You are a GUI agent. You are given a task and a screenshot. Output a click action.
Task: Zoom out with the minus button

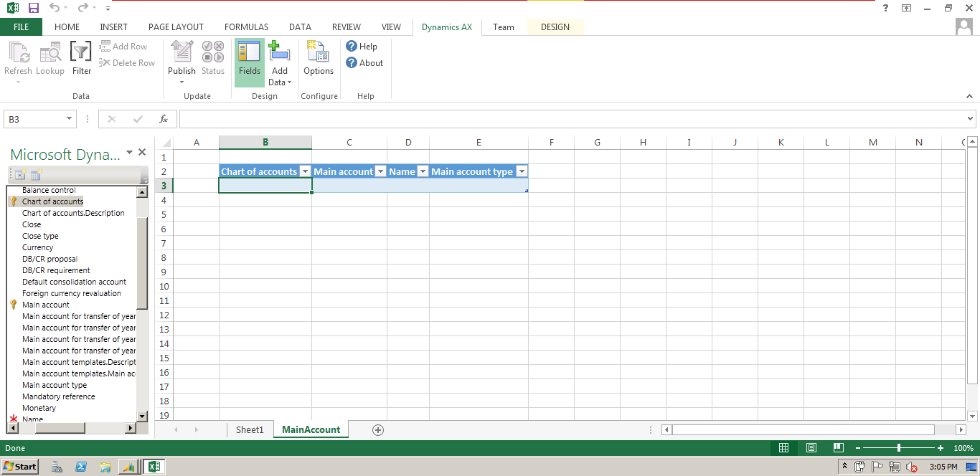tap(857, 447)
